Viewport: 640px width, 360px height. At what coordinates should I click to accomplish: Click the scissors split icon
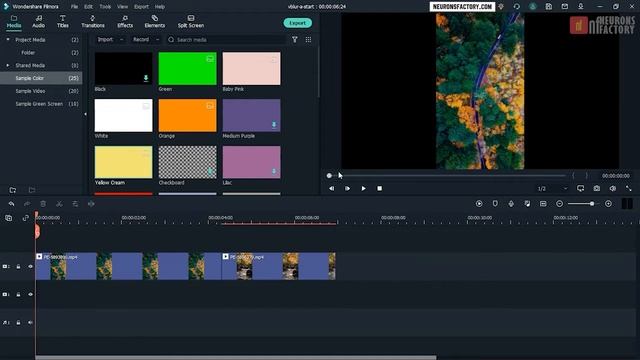click(x=59, y=204)
